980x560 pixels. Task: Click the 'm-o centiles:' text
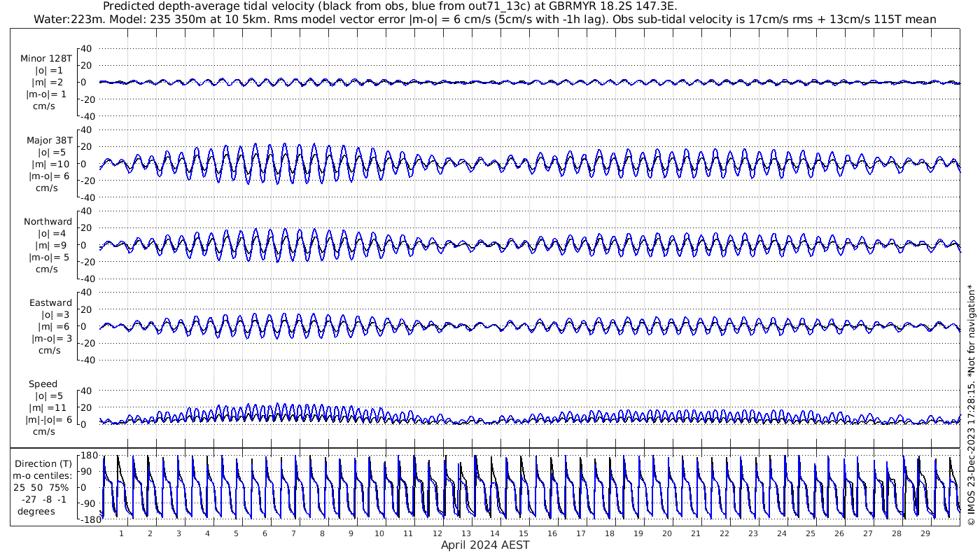(43, 475)
